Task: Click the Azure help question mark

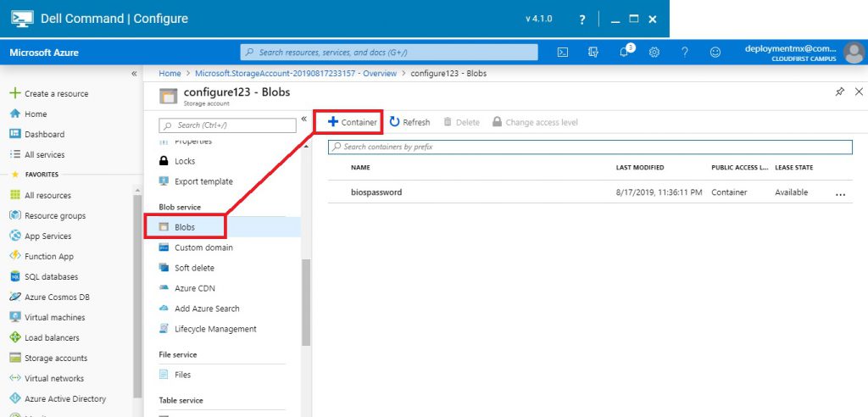Action: [x=684, y=53]
